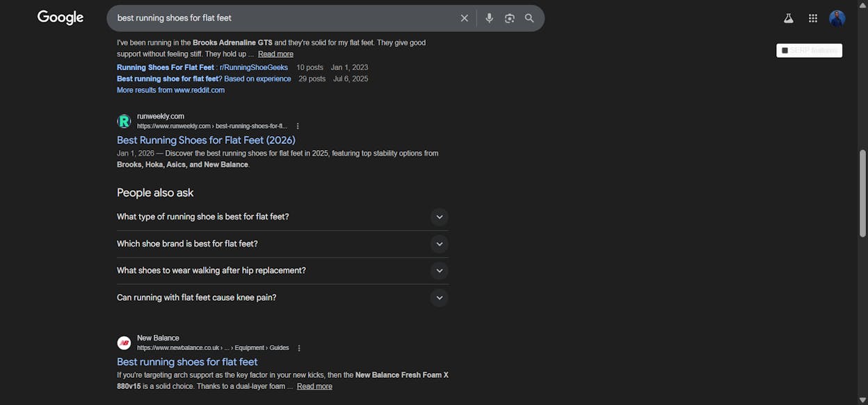Image resolution: width=868 pixels, height=405 pixels.
Task: Open Search Labs flask icon
Action: [789, 18]
